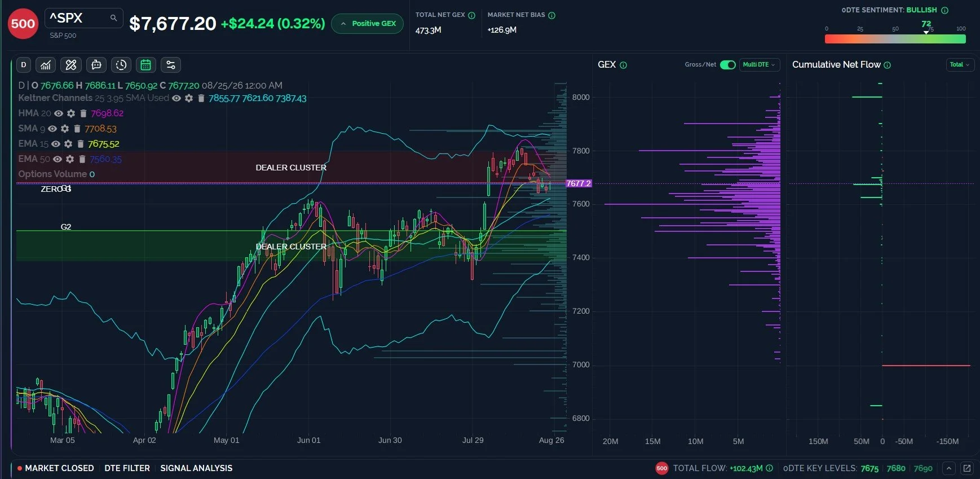Click the upper red DEALER CLUSTER label

point(291,168)
